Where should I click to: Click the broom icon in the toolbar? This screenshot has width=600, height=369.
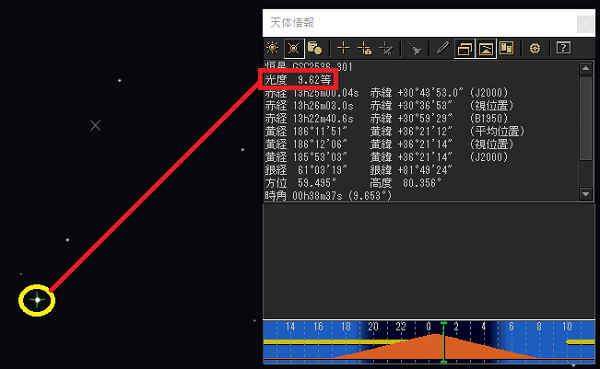pos(414,49)
